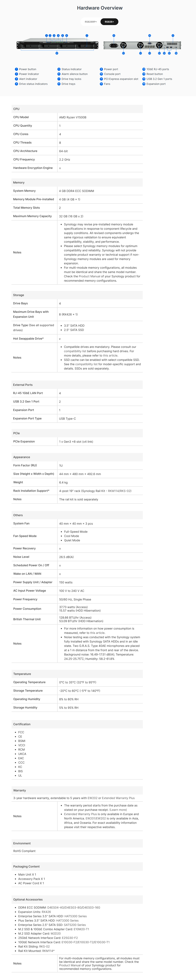Screen dimensions: 196x980
Task: Follow the 'this article' link about power consumption
Action: click(97, 633)
